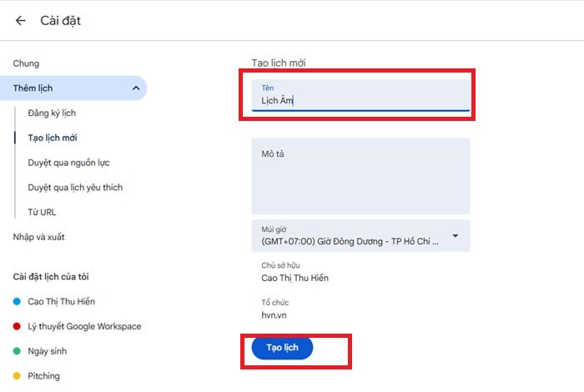Open Duyệt qua nguồn lực option
This screenshot has height=392, width=584.
68,163
